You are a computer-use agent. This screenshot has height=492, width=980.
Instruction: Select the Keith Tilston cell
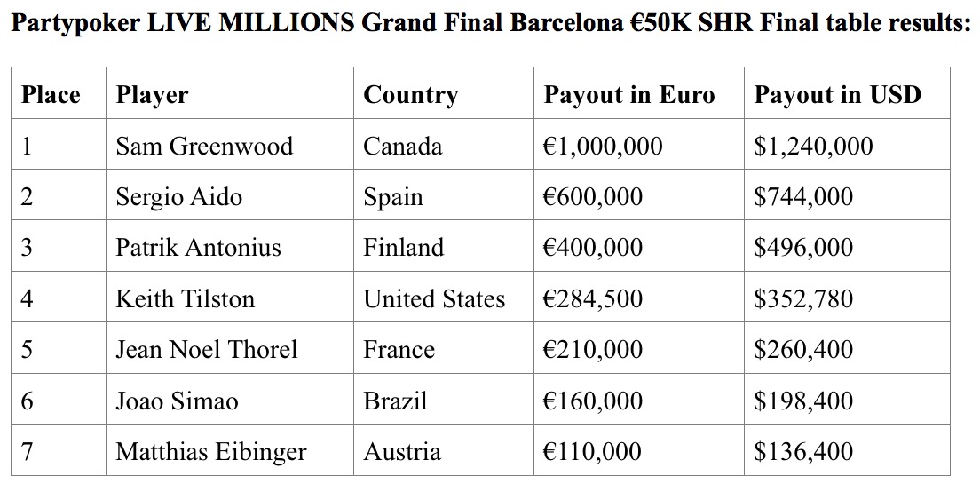[229, 298]
